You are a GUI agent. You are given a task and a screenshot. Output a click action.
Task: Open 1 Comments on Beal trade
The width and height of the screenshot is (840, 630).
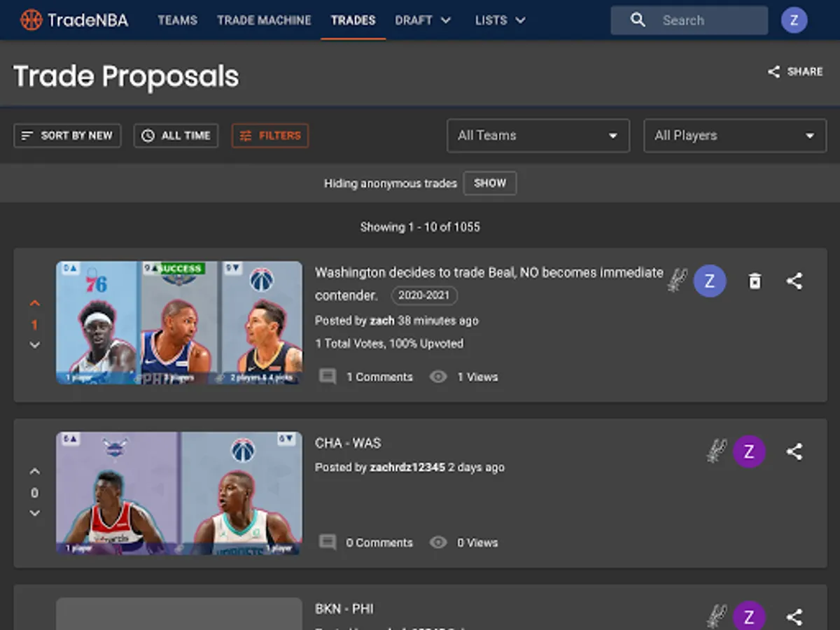[366, 377]
